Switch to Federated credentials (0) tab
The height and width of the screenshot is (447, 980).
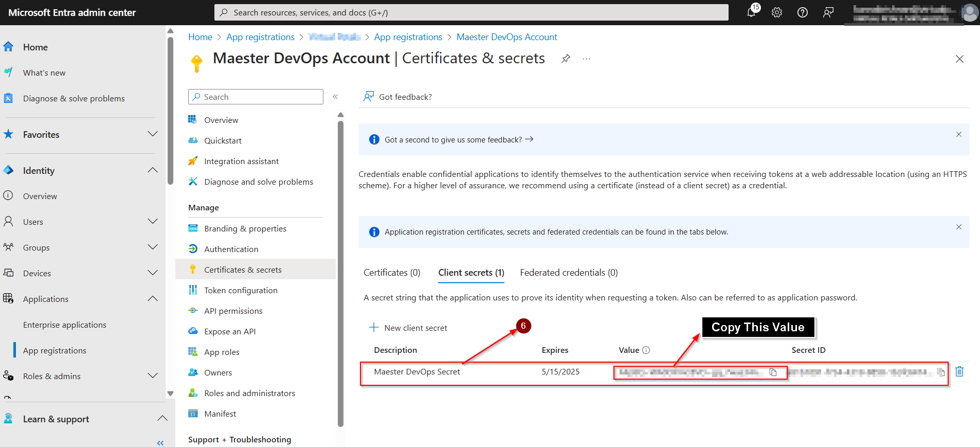click(x=569, y=273)
